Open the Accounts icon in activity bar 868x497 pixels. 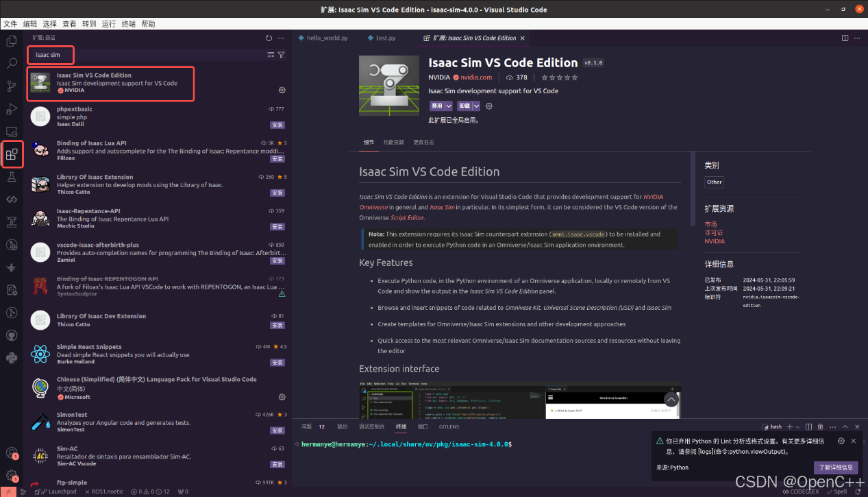point(12,452)
